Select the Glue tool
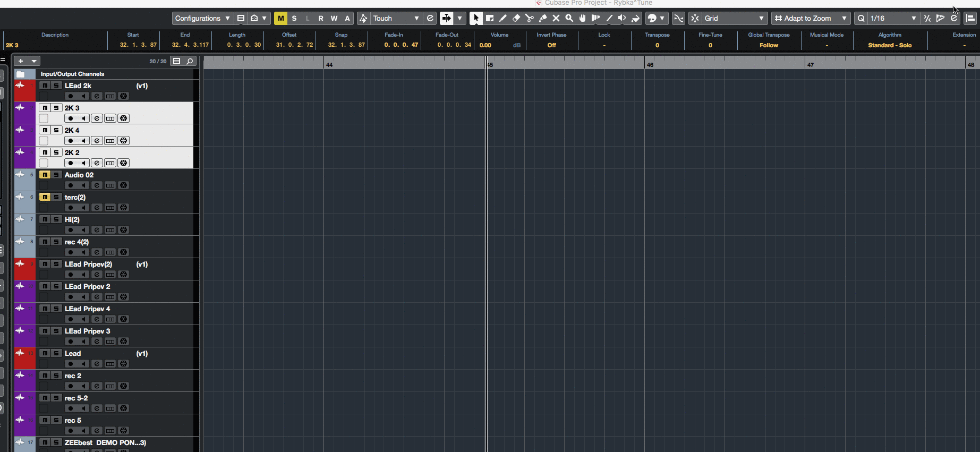The width and height of the screenshot is (980, 452). 543,18
